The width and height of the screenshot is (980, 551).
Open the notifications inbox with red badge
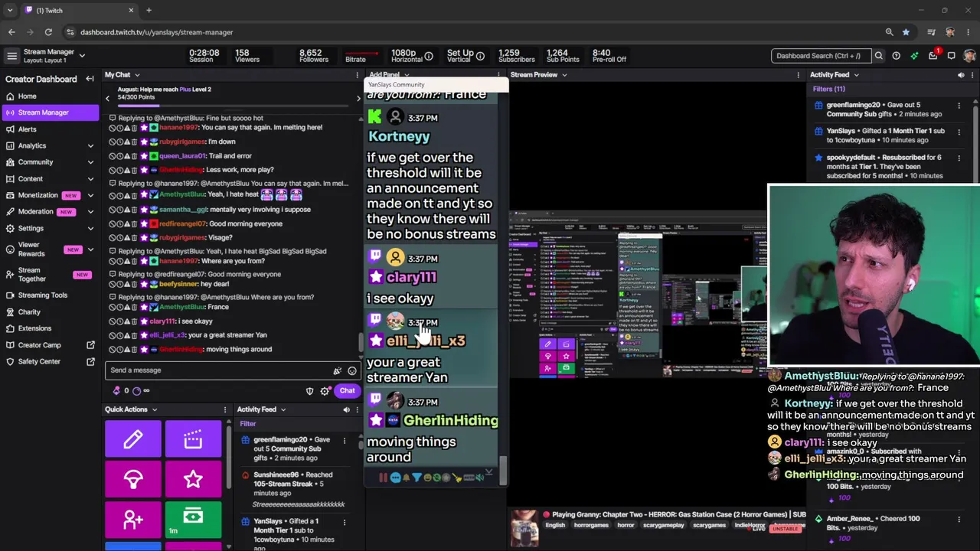point(933,55)
